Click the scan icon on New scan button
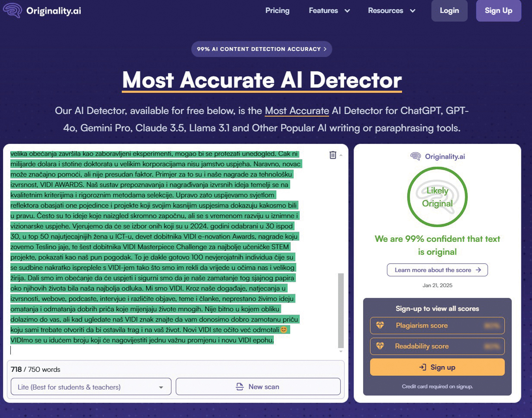 (x=240, y=387)
